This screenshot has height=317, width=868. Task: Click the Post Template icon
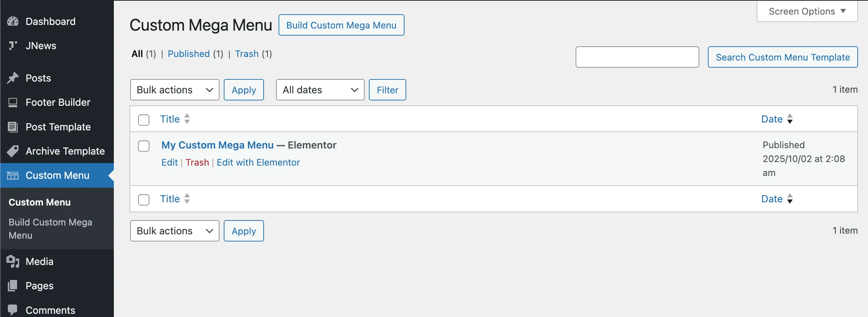pyautogui.click(x=13, y=127)
